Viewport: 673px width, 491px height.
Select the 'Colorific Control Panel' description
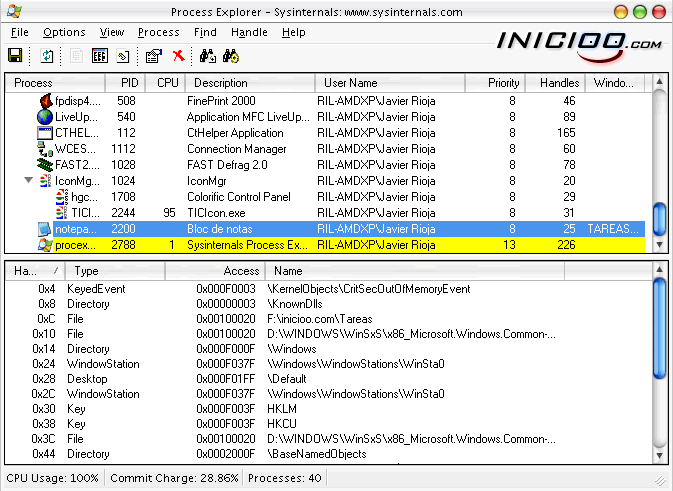click(239, 197)
